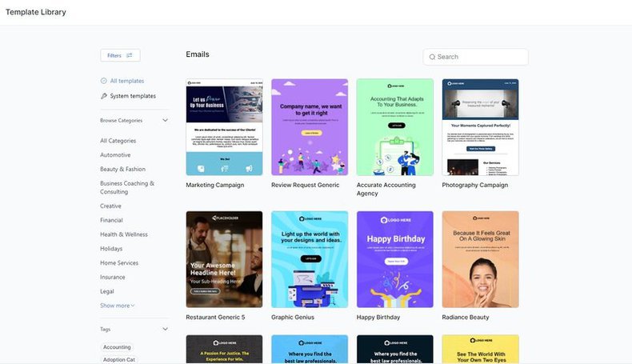This screenshot has height=364, width=632.
Task: Select the System templates wrench icon
Action: click(104, 96)
